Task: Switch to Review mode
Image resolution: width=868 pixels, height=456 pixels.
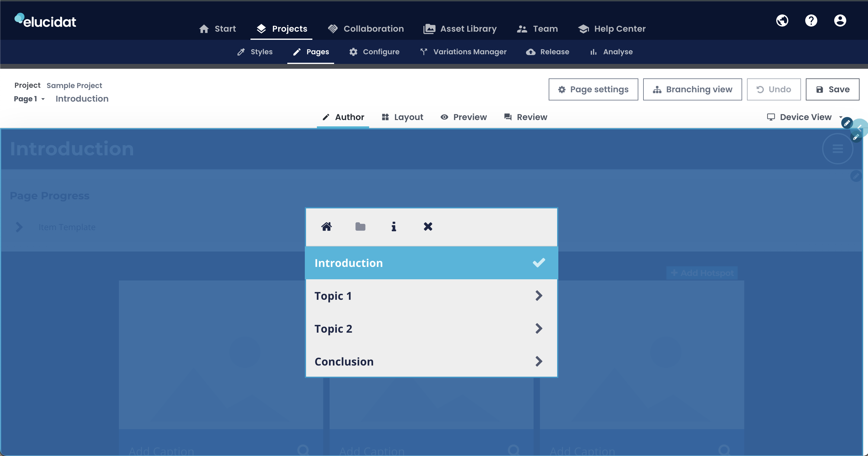Action: pos(526,117)
